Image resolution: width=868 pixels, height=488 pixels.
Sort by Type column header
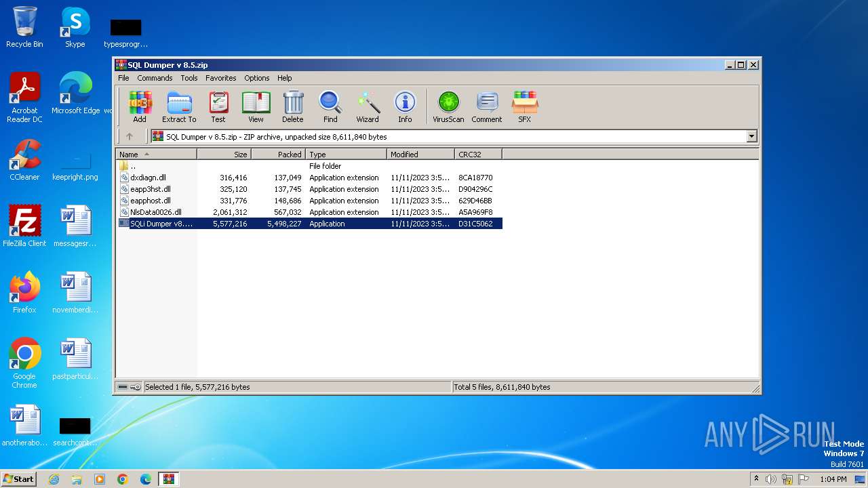(x=347, y=155)
